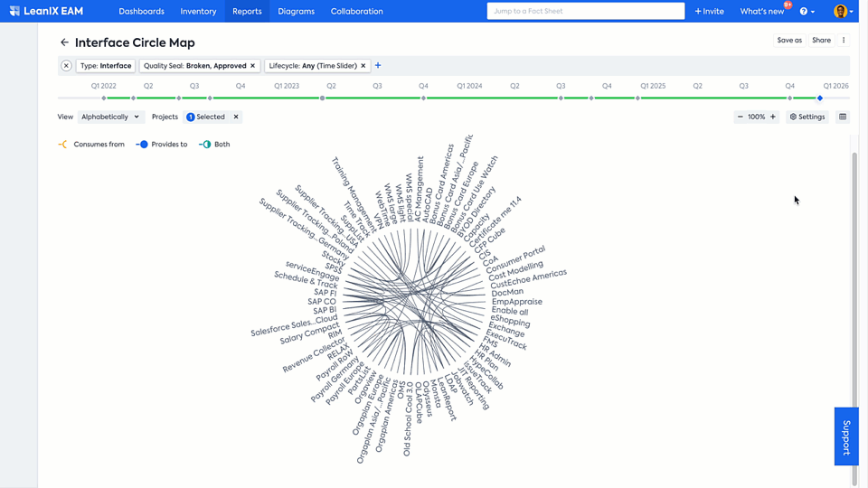The height and width of the screenshot is (488, 868).
Task: Open the user avatar menu
Action: point(843,11)
